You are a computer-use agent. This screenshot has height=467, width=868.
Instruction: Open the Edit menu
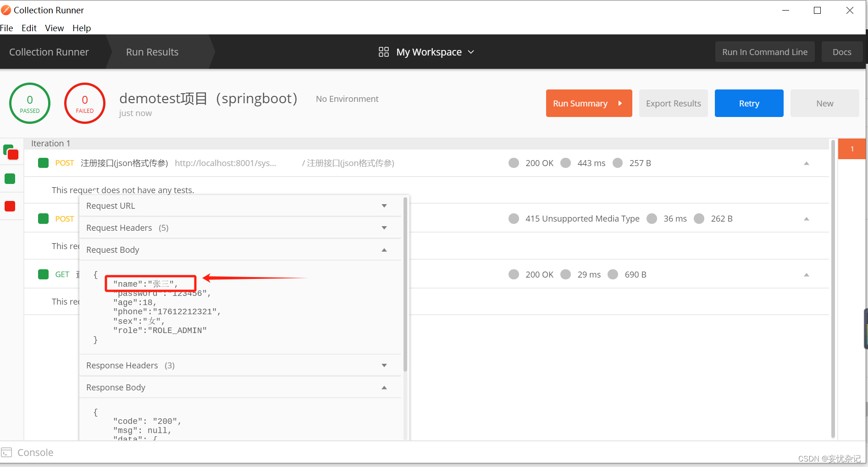coord(29,28)
